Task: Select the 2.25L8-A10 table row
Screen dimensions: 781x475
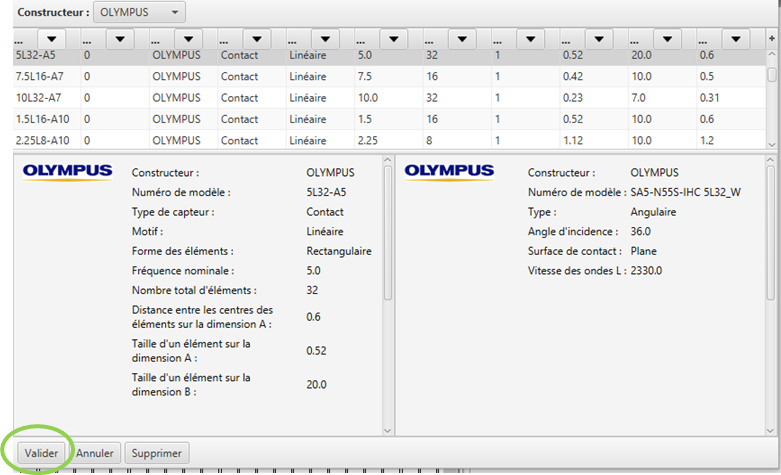Action: click(390, 140)
